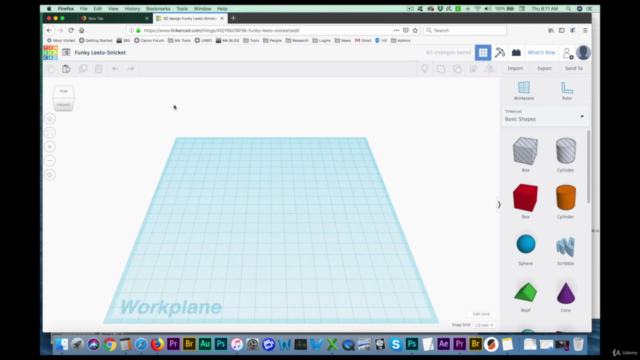Open the Blocks pickaxe mode

pyautogui.click(x=500, y=52)
